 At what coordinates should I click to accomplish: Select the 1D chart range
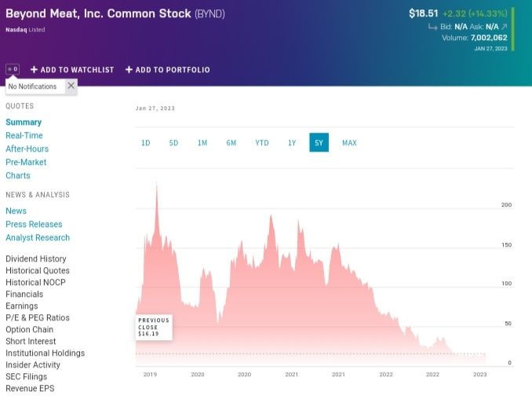coord(146,143)
